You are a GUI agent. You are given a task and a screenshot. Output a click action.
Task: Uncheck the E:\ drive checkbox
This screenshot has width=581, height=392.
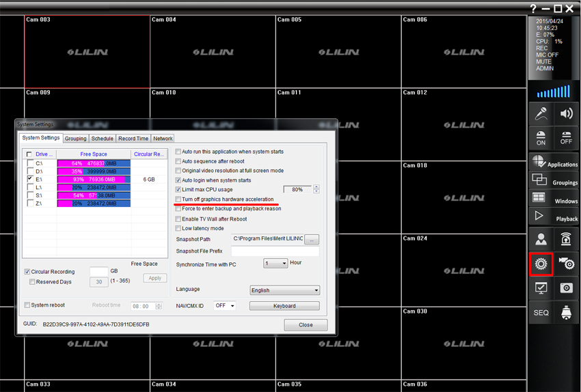tap(29, 179)
